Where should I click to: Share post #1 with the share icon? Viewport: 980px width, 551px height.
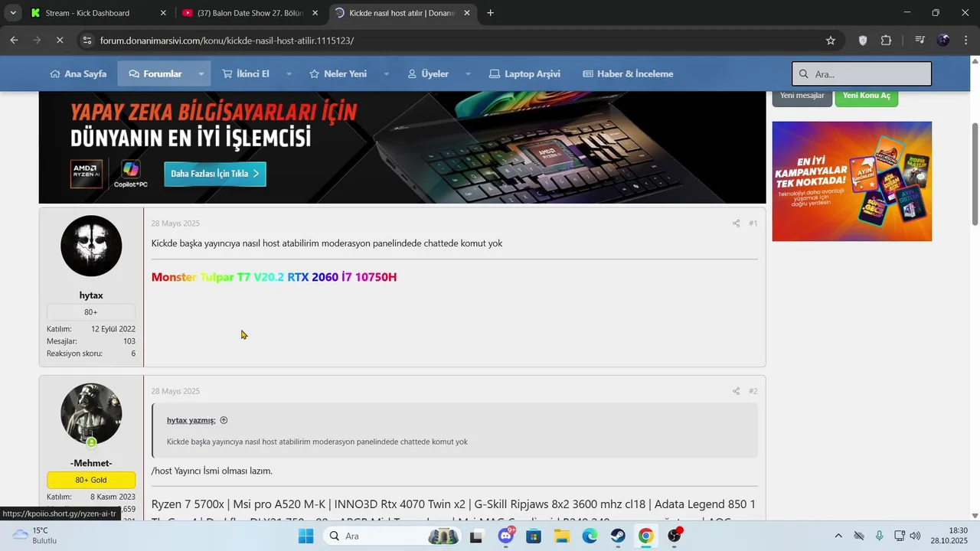736,223
